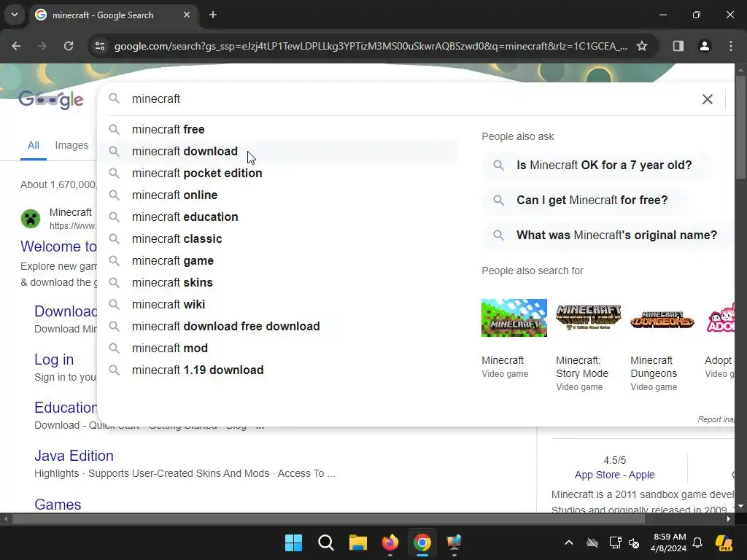Open Minecraft: Story Mode thumbnail
The image size is (747, 560).
pos(589,318)
